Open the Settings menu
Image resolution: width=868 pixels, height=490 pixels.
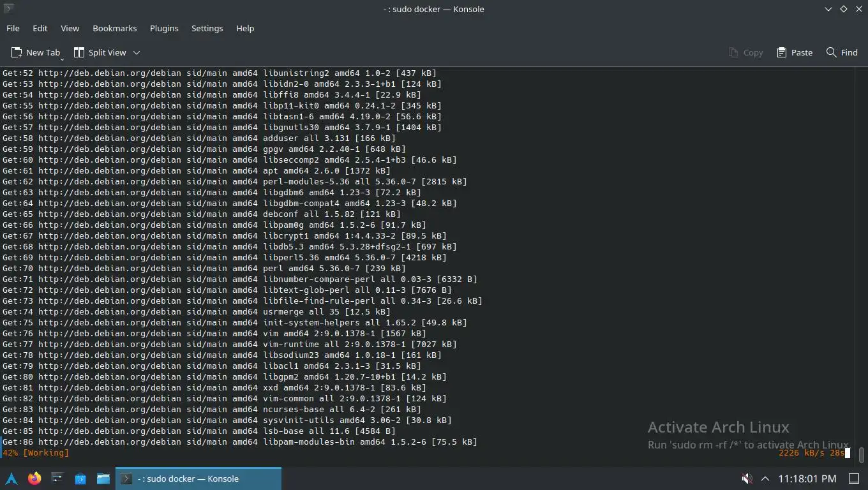pyautogui.click(x=207, y=28)
